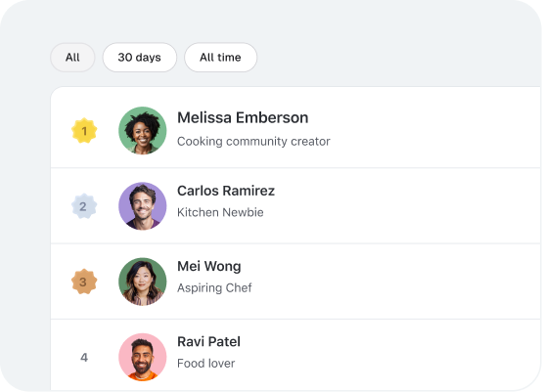Click the rank 4 number
542x392 pixels.
84,357
